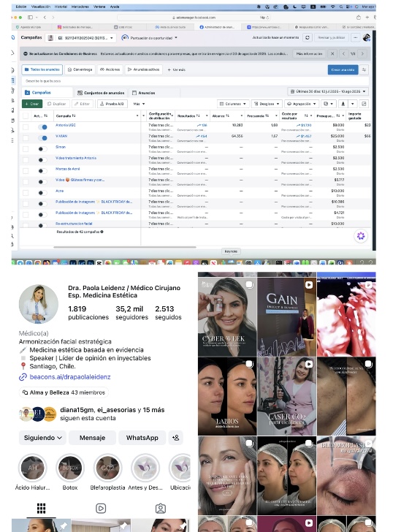Click the horizontal scrollbar under campaigns table

point(125,247)
